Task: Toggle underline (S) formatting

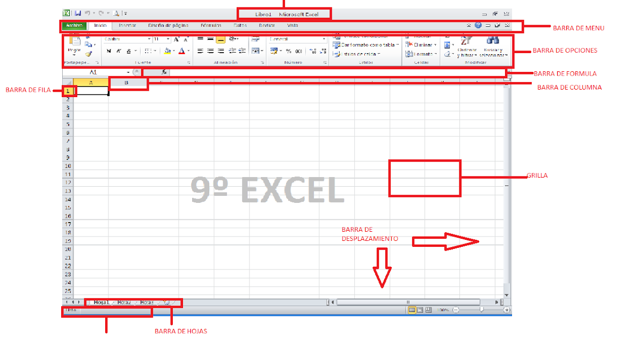Action: [129, 51]
